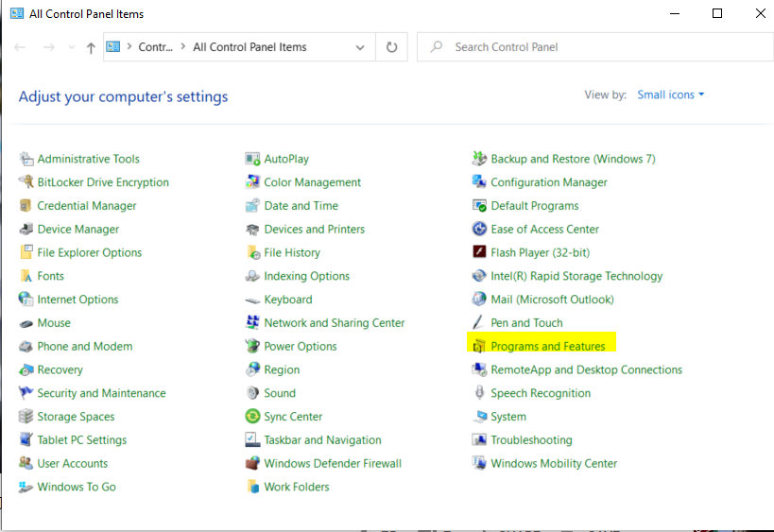Screen dimensions: 774x532
Task: Click the Programs and Features icon
Action: [479, 347]
